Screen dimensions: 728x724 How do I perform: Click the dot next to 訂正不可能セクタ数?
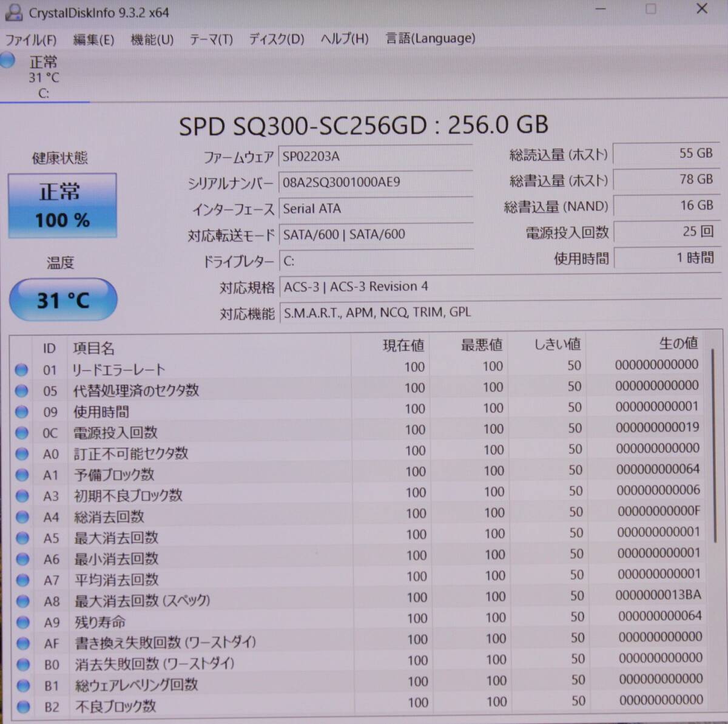[x=21, y=453]
